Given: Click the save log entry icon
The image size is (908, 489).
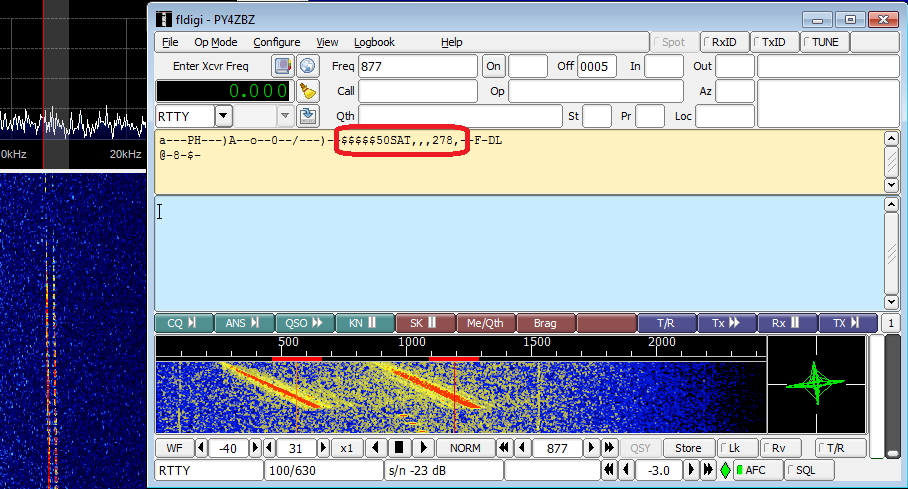Looking at the screenshot, I should pyautogui.click(x=308, y=116).
